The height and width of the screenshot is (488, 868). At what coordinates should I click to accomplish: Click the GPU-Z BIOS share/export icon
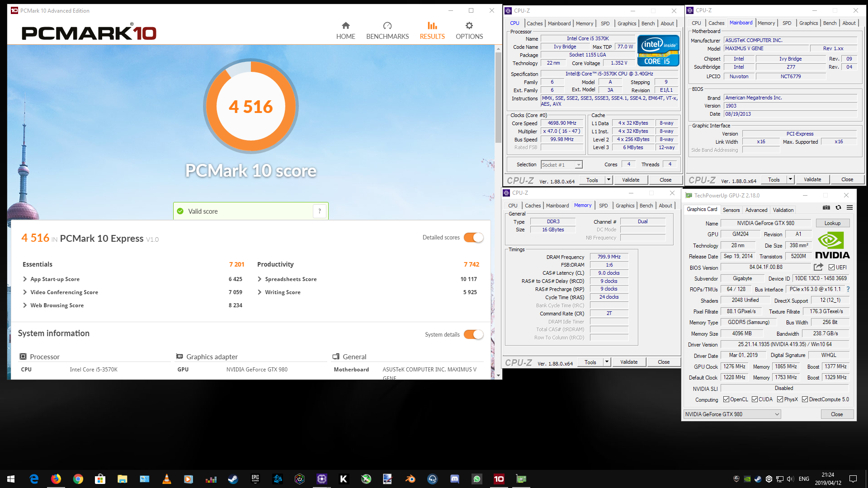tap(818, 267)
